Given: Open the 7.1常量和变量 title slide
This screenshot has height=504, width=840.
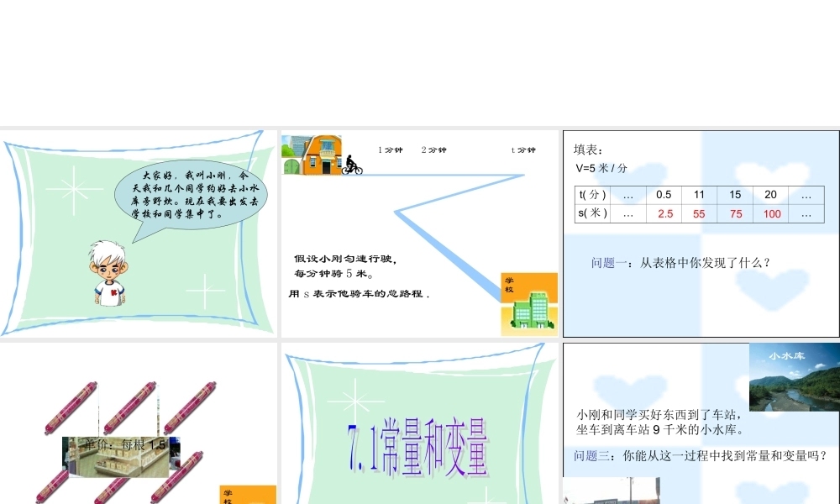Looking at the screenshot, I should point(419,423).
